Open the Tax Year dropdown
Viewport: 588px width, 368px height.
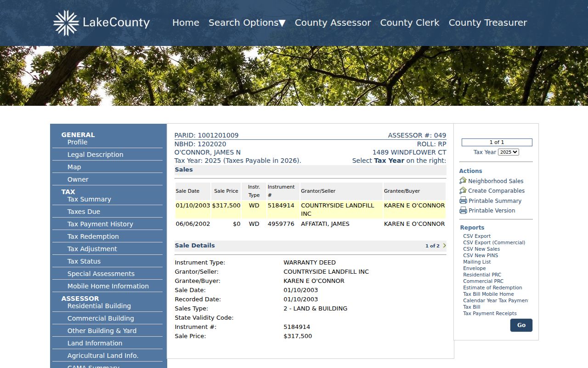click(509, 152)
